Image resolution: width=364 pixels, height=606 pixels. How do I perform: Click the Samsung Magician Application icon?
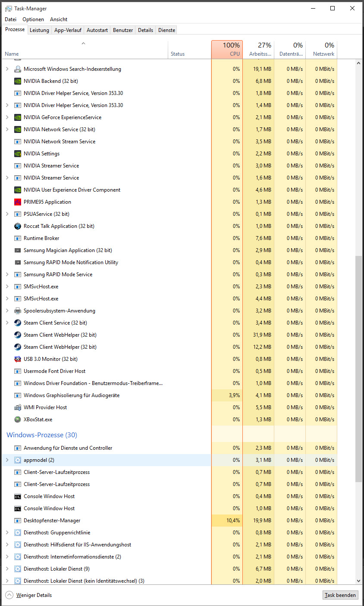click(18, 250)
